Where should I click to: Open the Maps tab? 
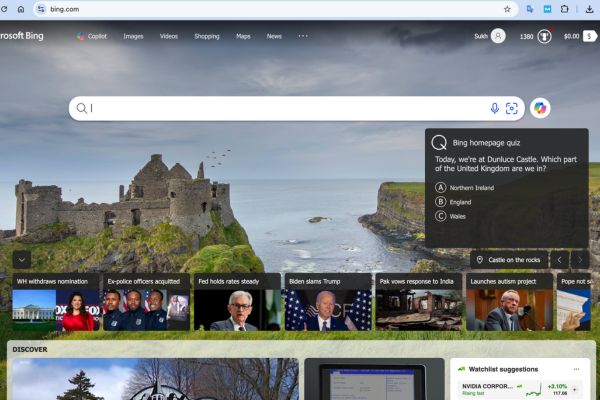pos(243,36)
